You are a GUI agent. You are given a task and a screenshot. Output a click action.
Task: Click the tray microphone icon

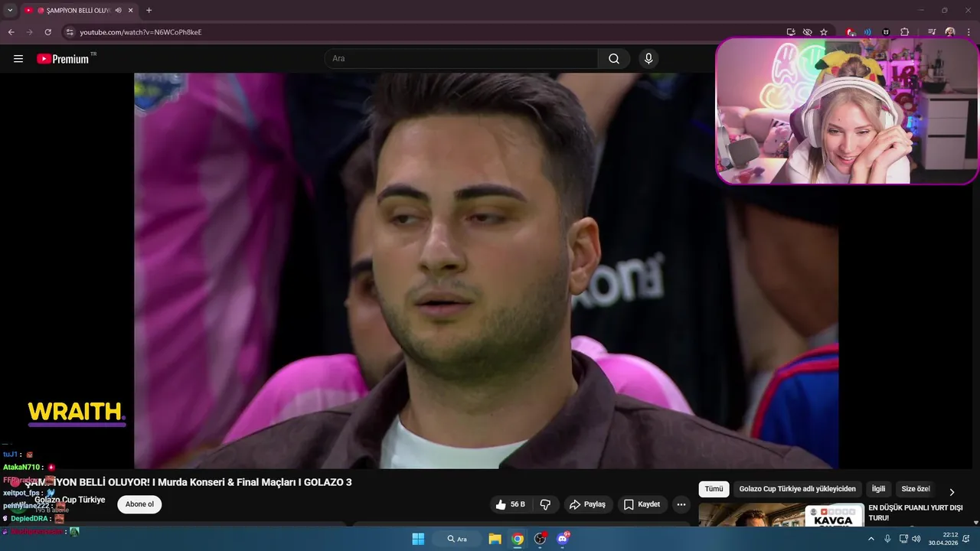[x=887, y=539]
